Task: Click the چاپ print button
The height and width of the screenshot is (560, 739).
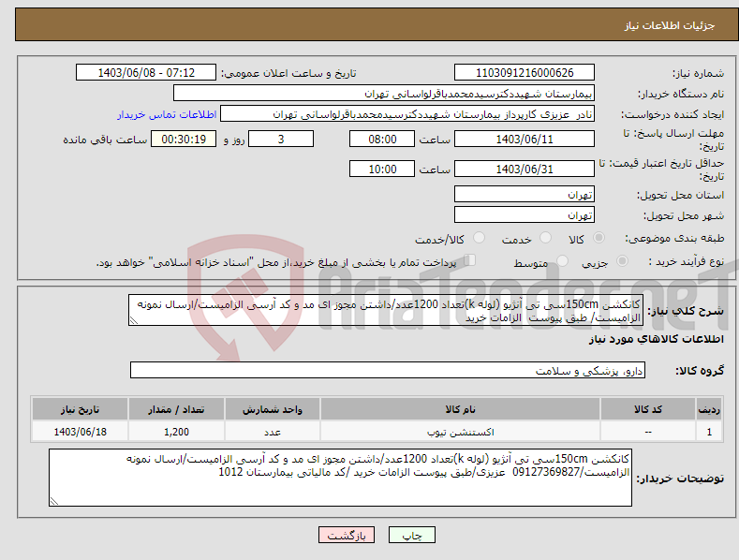Action: pyautogui.click(x=411, y=535)
